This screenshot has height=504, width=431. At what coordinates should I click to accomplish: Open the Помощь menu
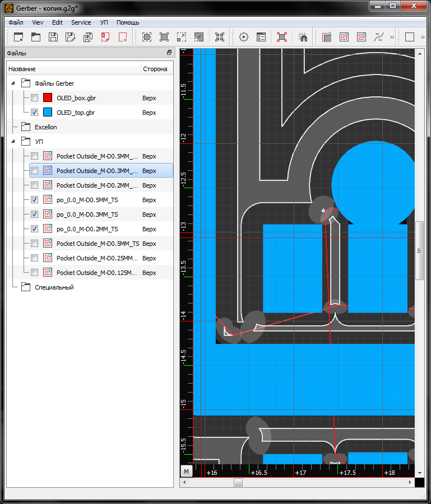click(128, 22)
